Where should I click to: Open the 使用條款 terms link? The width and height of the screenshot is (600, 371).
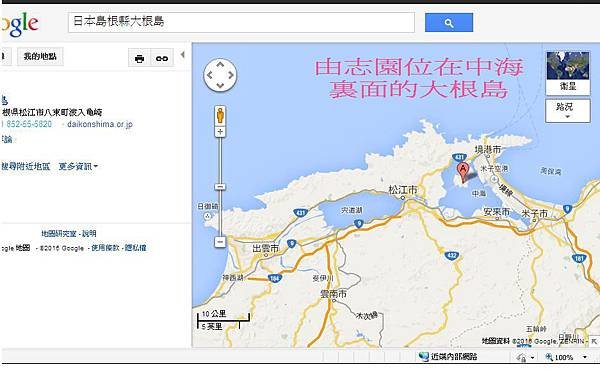pos(105,248)
